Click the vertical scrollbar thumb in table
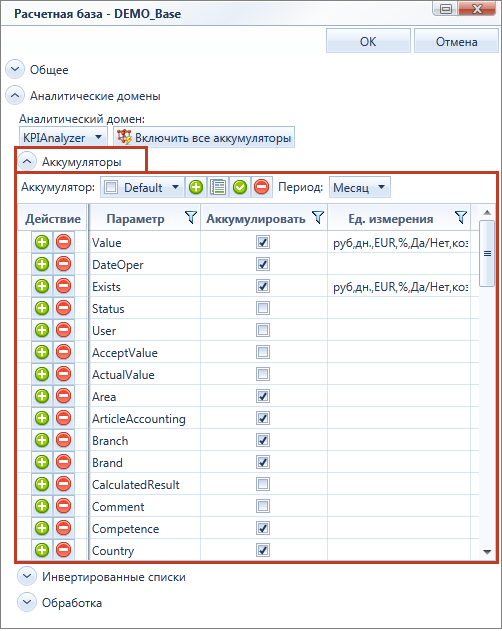Screen dimensions: 502x631 click(487, 254)
